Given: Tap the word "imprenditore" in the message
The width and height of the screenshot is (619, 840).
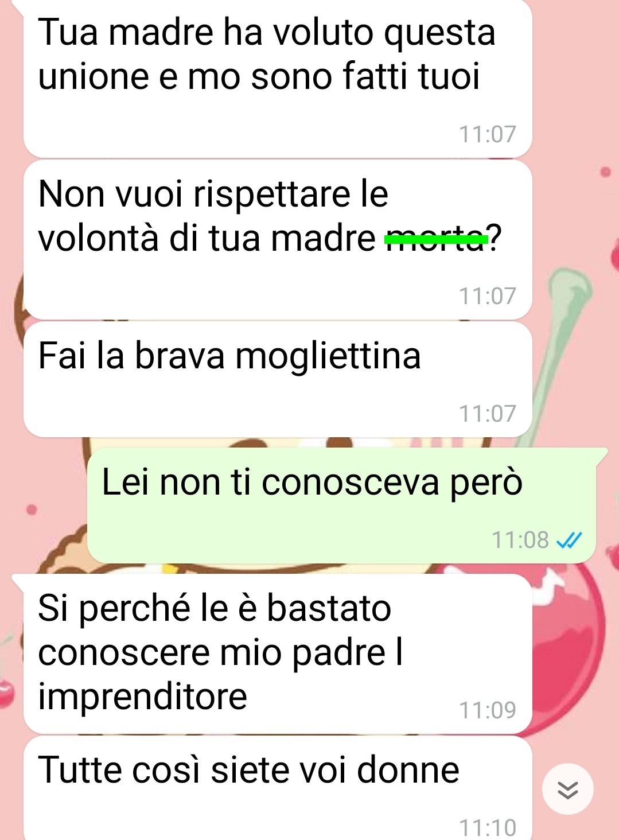Looking at the screenshot, I should (142, 698).
